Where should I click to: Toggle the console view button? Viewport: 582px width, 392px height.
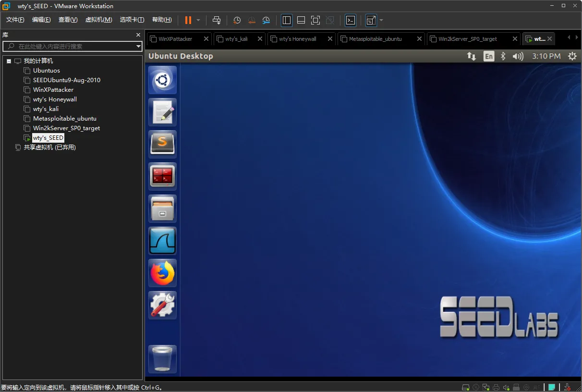point(351,20)
